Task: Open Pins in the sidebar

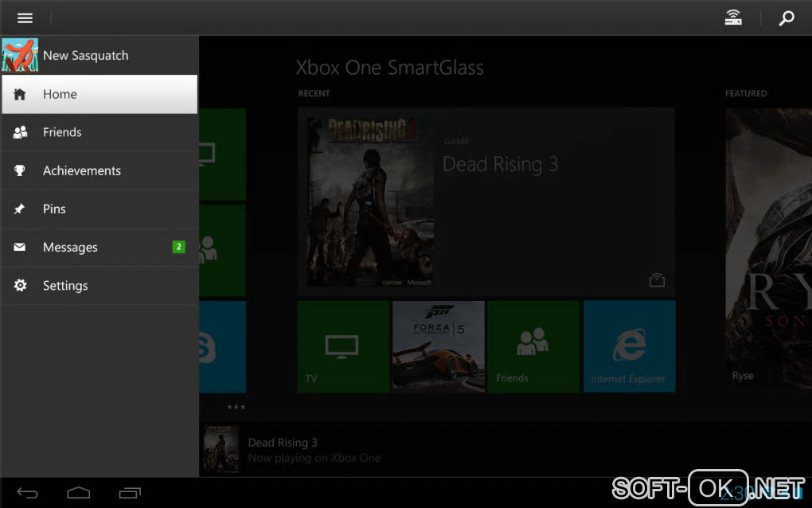Action: point(100,209)
